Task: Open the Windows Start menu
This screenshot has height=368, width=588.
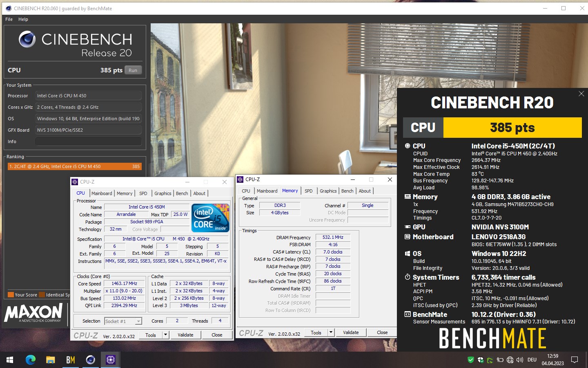Action: (x=10, y=360)
